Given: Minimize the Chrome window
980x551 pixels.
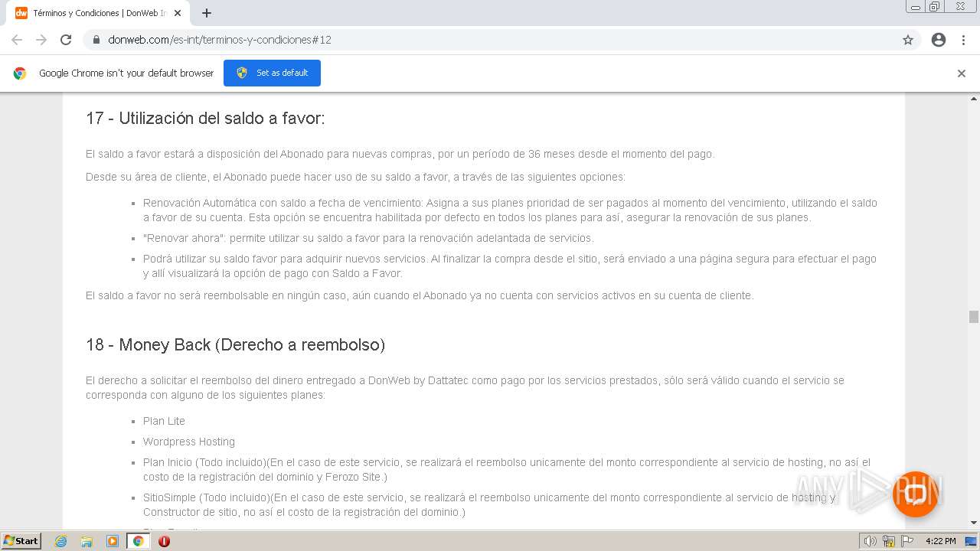Looking at the screenshot, I should pyautogui.click(x=916, y=7).
